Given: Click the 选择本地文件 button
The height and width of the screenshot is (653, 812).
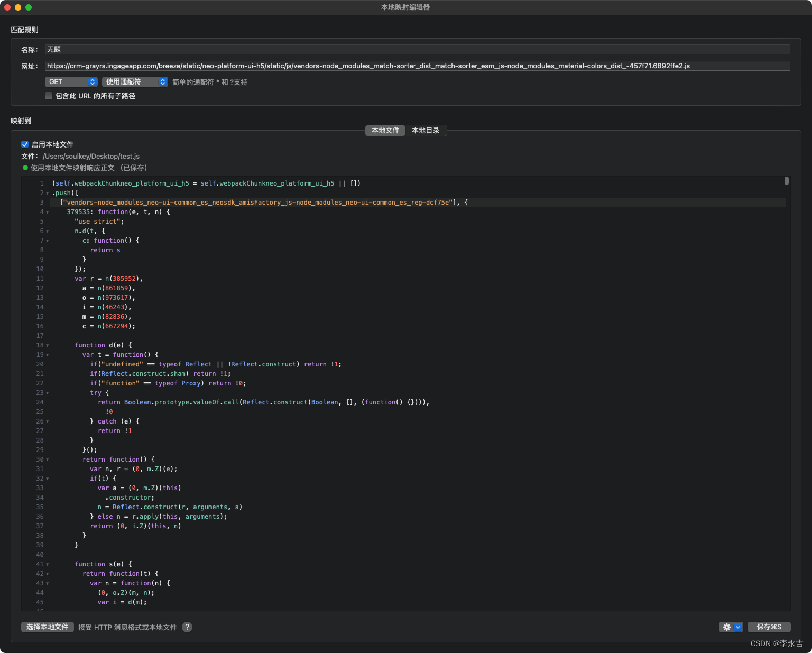Looking at the screenshot, I should coord(48,627).
